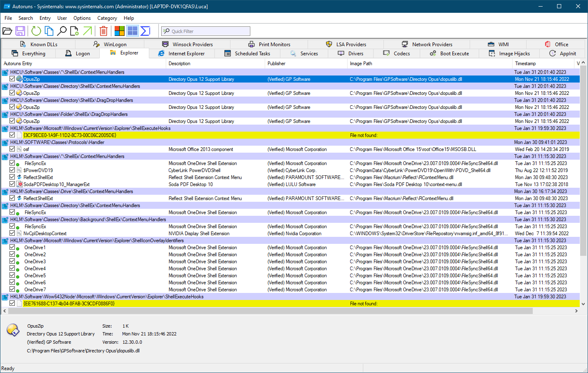Screen dimensions: 588x373
Task: Open the Category menu
Action: 107,18
